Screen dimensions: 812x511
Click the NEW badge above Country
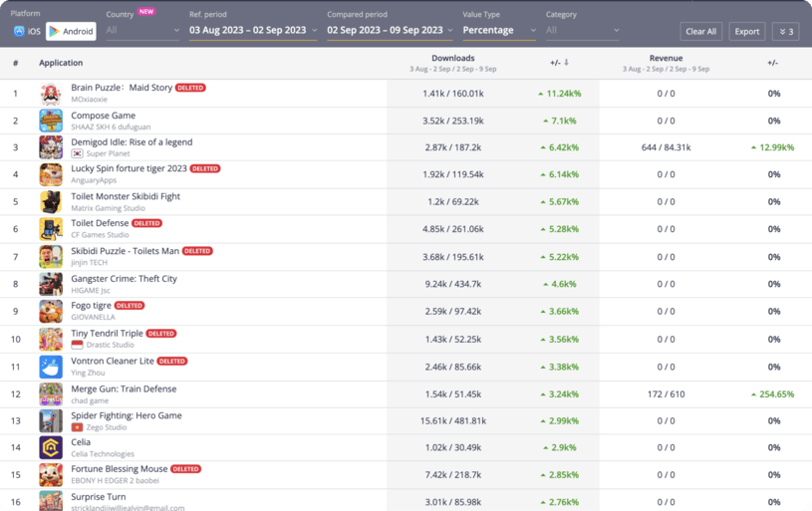146,11
